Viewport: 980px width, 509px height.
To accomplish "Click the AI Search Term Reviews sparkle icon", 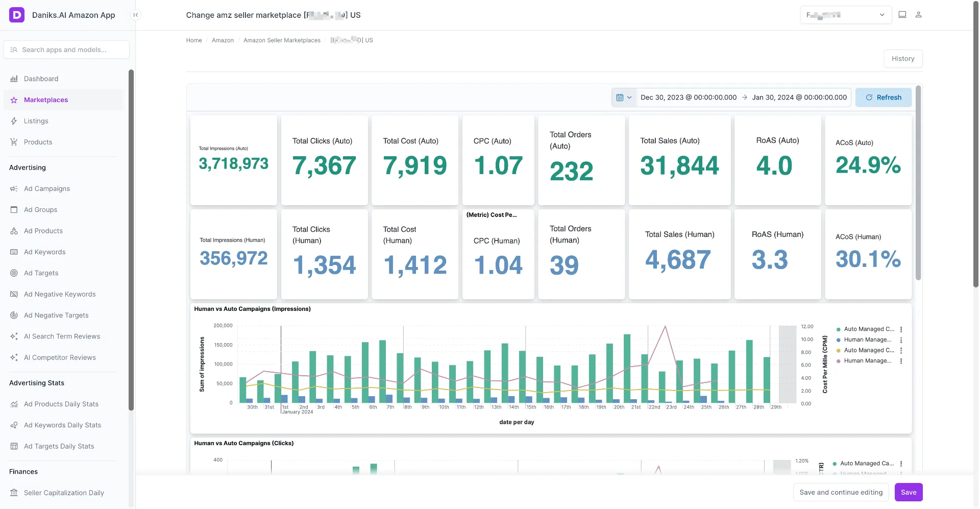I will pyautogui.click(x=14, y=336).
